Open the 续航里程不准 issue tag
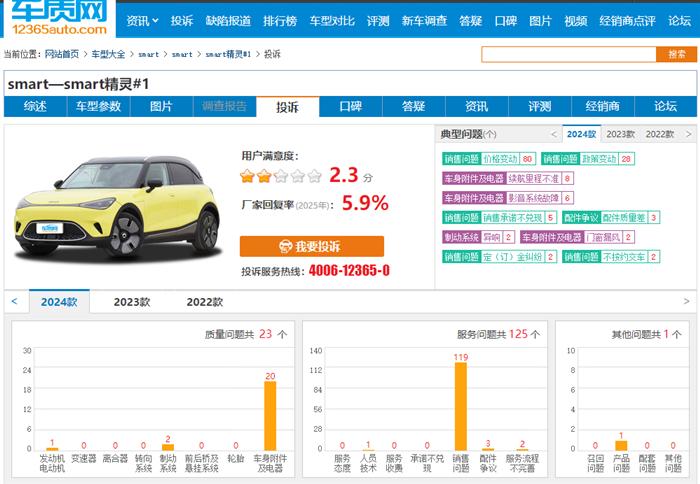 (508, 178)
